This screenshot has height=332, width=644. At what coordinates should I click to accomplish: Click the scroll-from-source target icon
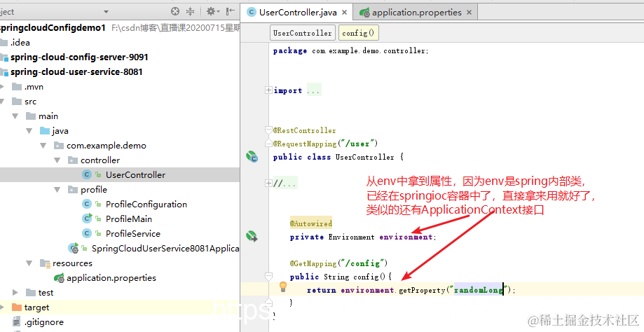pyautogui.click(x=175, y=11)
